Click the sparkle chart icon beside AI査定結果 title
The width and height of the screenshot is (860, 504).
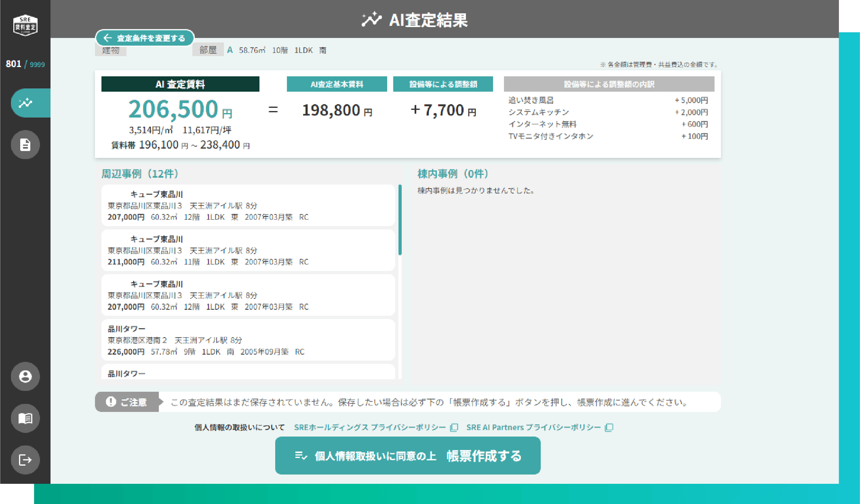pyautogui.click(x=372, y=19)
